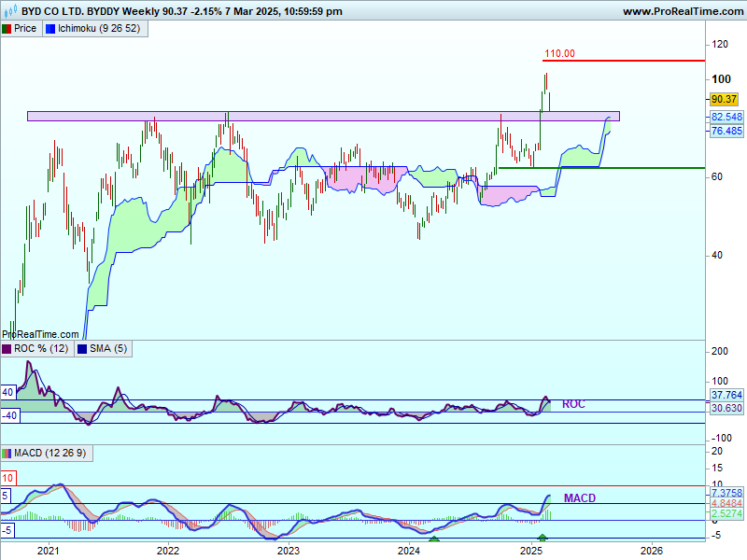Open the www.ProRealTime.com link
Viewport: 747px width, 560px height.
point(682,11)
